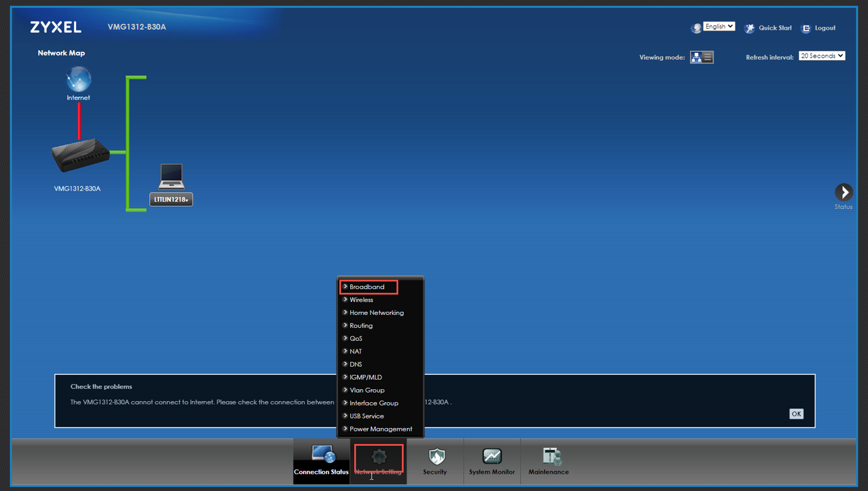
Task: Open the Network Setting gear icon
Action: pos(379,457)
